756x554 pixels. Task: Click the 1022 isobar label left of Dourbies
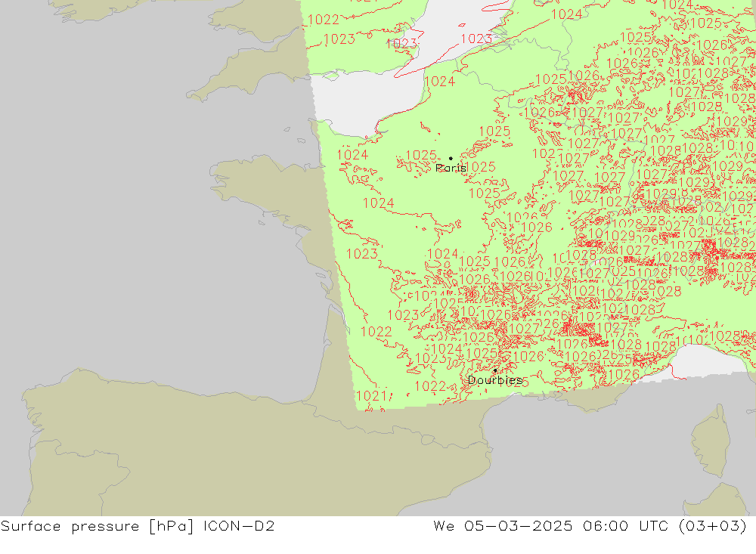430,386
